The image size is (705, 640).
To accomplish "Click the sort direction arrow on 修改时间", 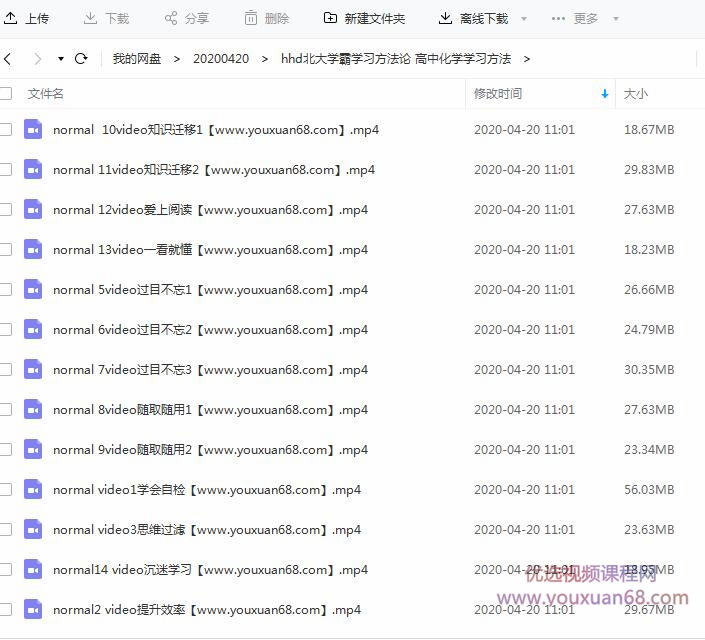I will pos(605,94).
